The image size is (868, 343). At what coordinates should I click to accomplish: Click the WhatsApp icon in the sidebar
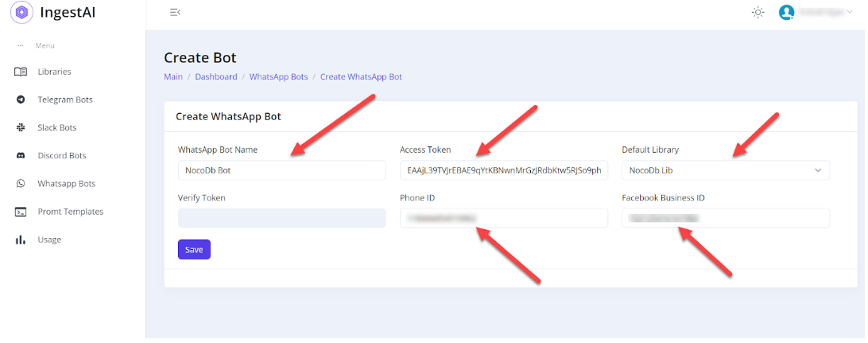[21, 183]
